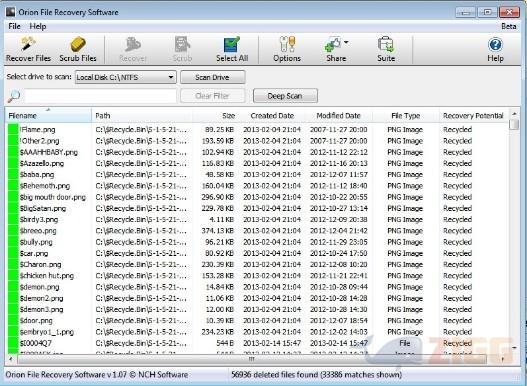
Task: Sort by Recovery Potential column
Action: [473, 116]
